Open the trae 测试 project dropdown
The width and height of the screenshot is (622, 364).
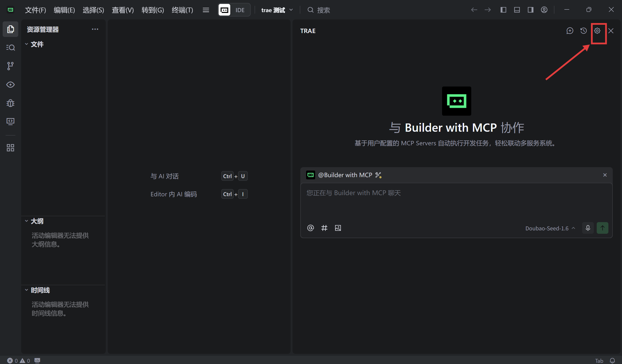tap(277, 10)
